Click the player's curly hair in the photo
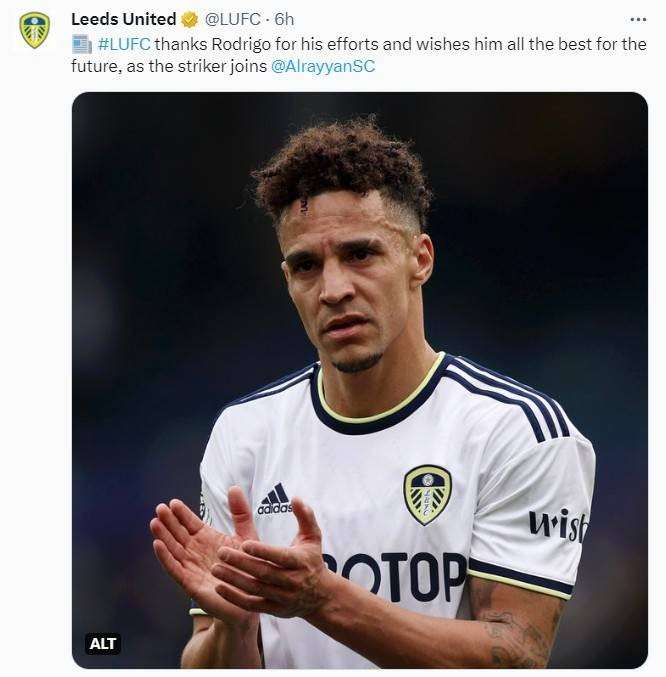 (x=342, y=165)
